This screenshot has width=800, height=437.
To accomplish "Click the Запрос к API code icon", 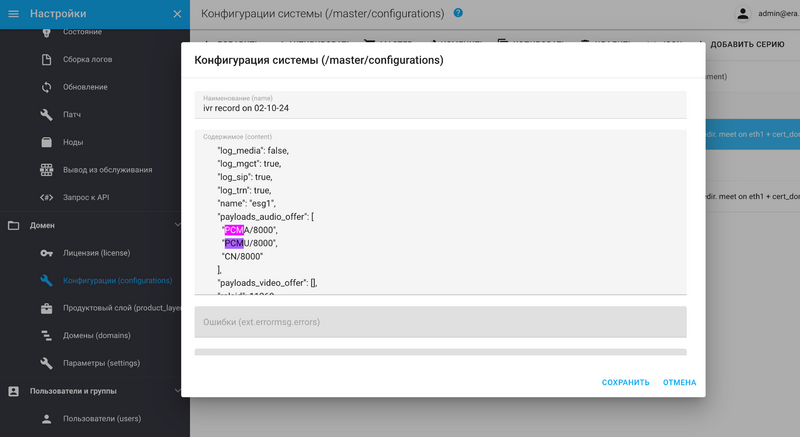I will click(x=46, y=197).
